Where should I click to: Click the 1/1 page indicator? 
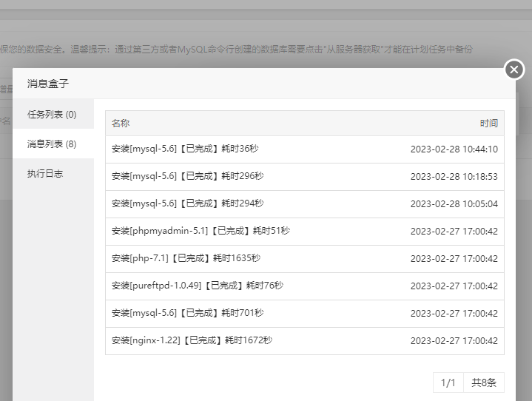[x=448, y=383]
